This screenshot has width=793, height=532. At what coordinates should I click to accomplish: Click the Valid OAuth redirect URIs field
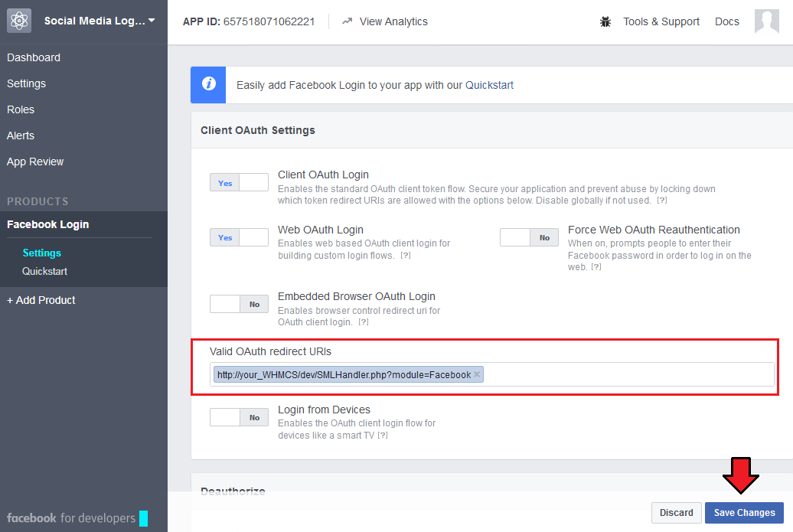(491, 374)
